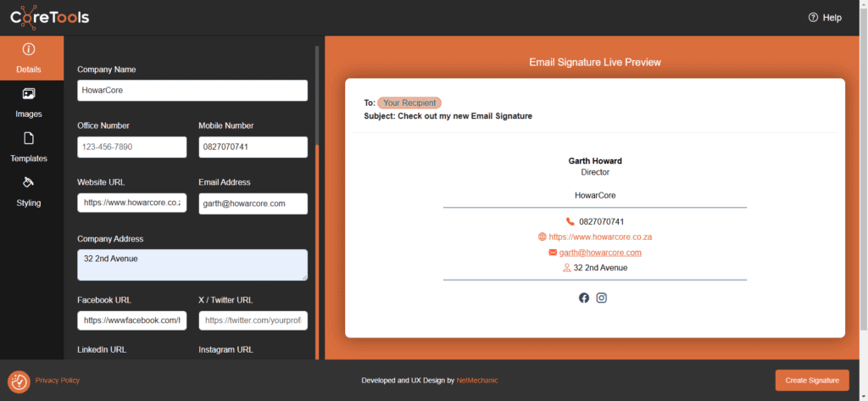Click the Templates document icon

click(29, 138)
